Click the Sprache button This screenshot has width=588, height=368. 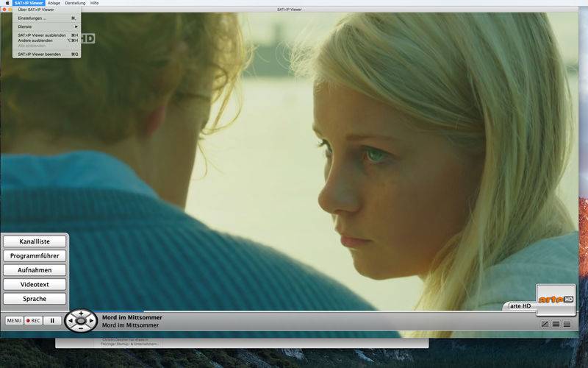35,299
